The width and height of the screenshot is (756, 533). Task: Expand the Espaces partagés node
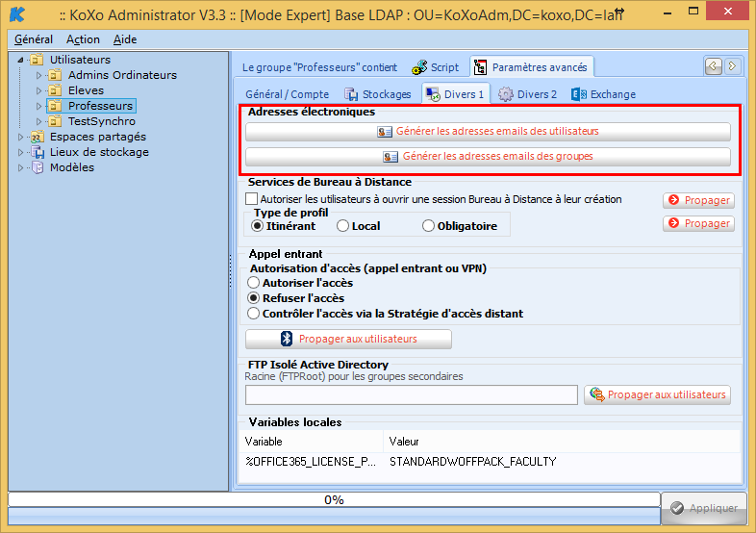(x=21, y=137)
